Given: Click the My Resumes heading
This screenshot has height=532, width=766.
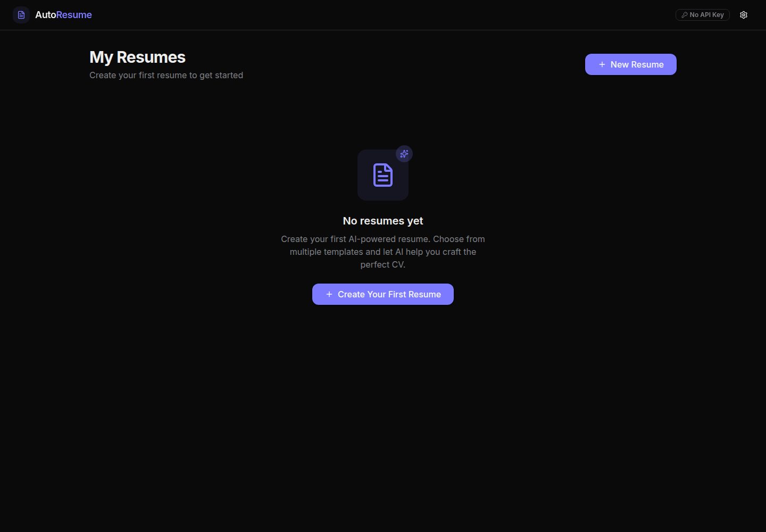Looking at the screenshot, I should 137,57.
